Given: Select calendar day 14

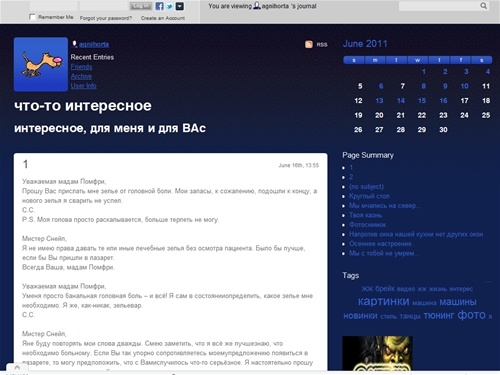Looking at the screenshot, I should point(401,101).
